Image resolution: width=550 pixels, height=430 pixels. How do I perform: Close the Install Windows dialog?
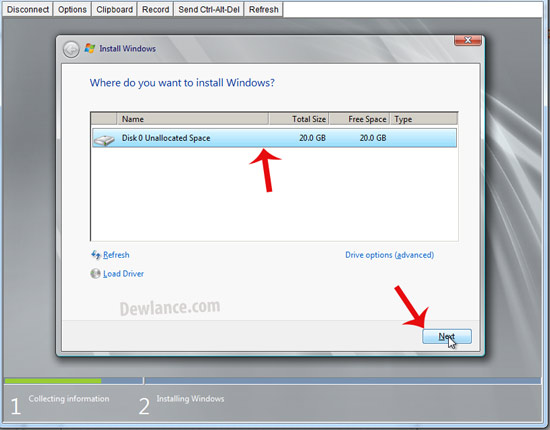tap(468, 40)
